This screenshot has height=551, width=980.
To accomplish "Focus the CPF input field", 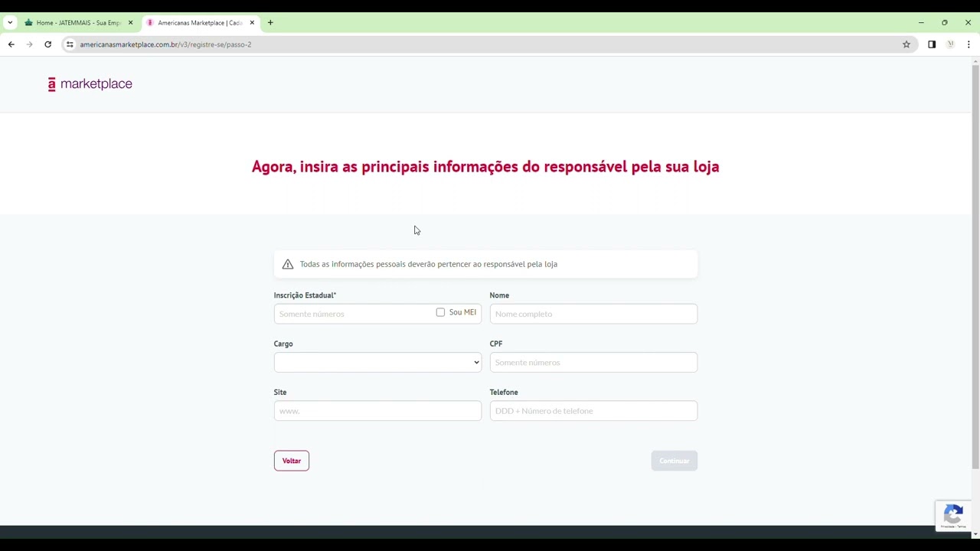I will 593,363.
